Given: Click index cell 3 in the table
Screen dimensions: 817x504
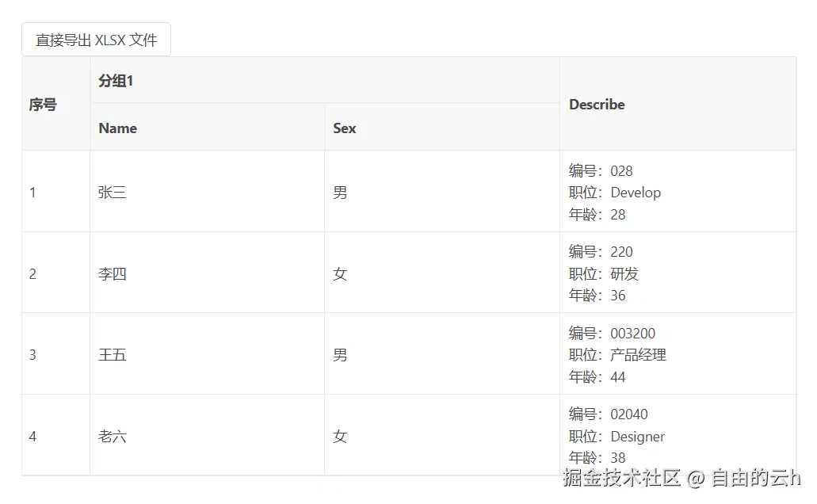Looking at the screenshot, I should pyautogui.click(x=55, y=354).
